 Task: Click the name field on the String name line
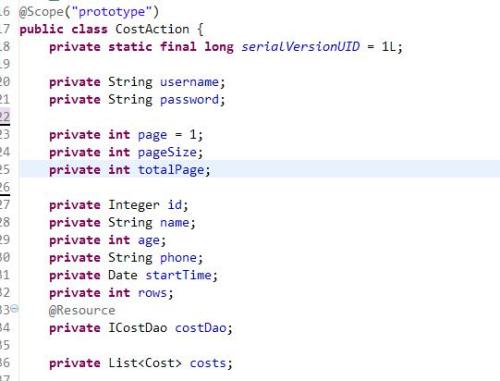click(x=175, y=223)
